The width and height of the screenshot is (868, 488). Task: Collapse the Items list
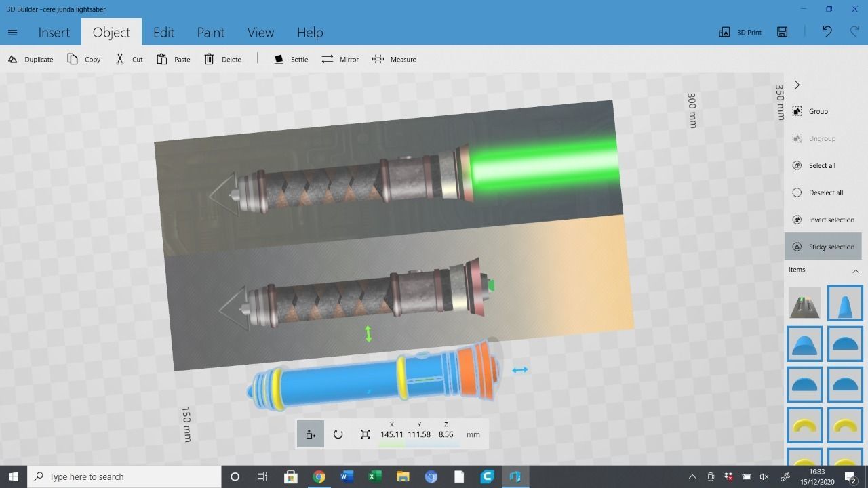(x=856, y=271)
